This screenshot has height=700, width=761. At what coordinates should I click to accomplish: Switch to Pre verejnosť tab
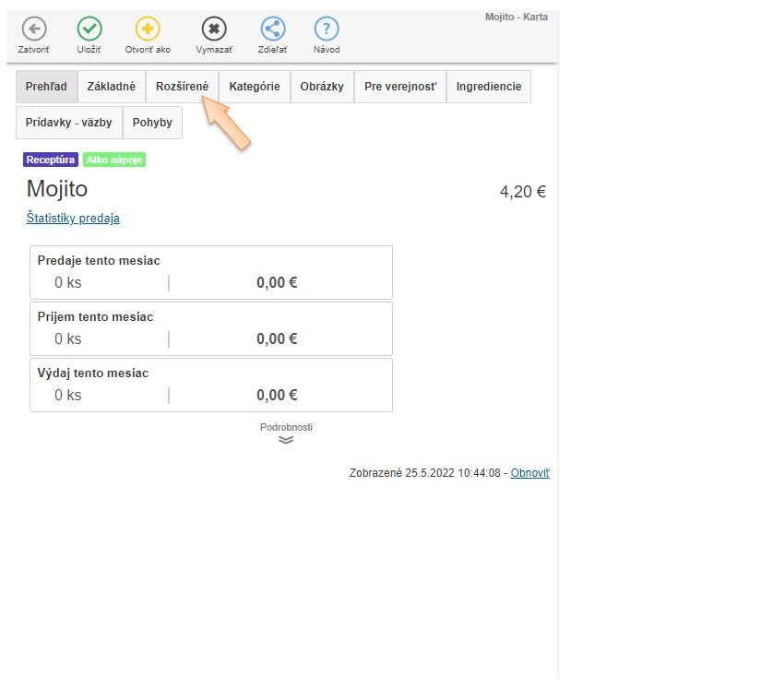[400, 87]
